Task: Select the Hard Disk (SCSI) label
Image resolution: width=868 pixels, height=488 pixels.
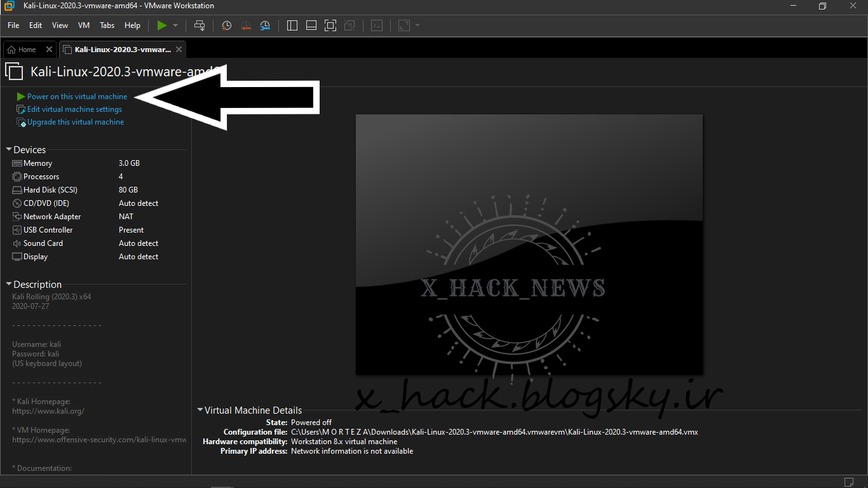Action: [50, 190]
